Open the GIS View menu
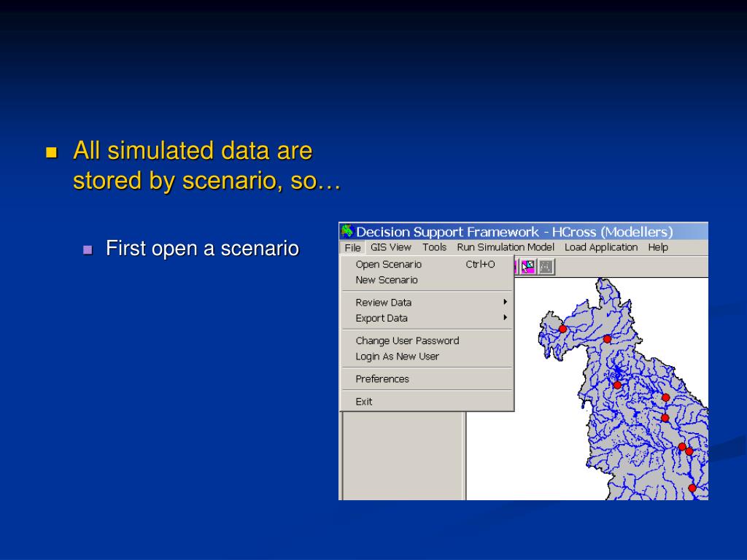This screenshot has width=747, height=560. [x=391, y=247]
